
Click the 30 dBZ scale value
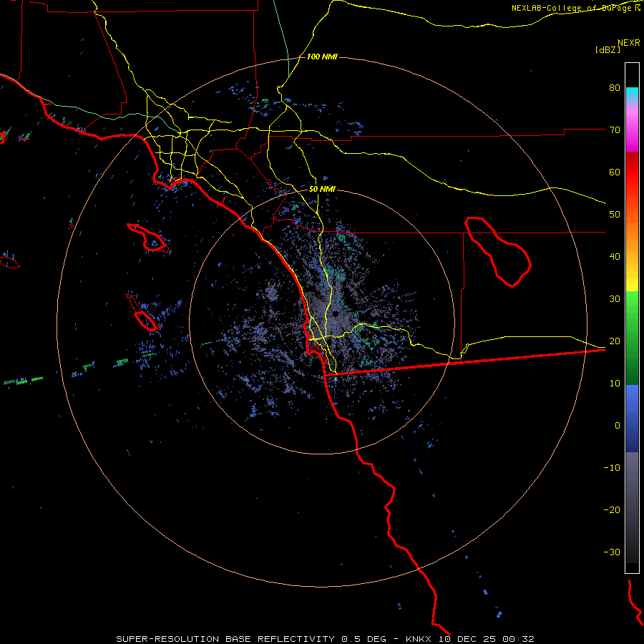pyautogui.click(x=615, y=299)
